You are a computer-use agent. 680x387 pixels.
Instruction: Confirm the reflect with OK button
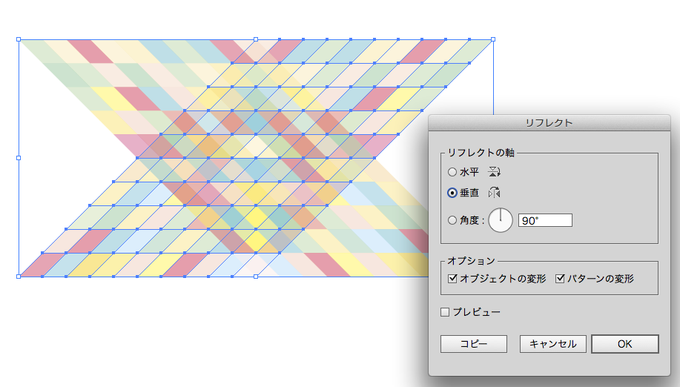625,344
